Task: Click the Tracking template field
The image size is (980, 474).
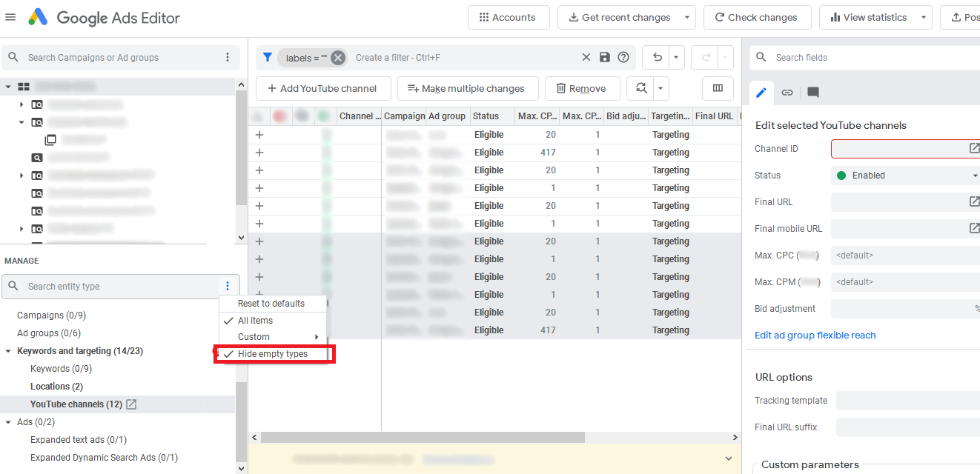Action: pos(908,401)
